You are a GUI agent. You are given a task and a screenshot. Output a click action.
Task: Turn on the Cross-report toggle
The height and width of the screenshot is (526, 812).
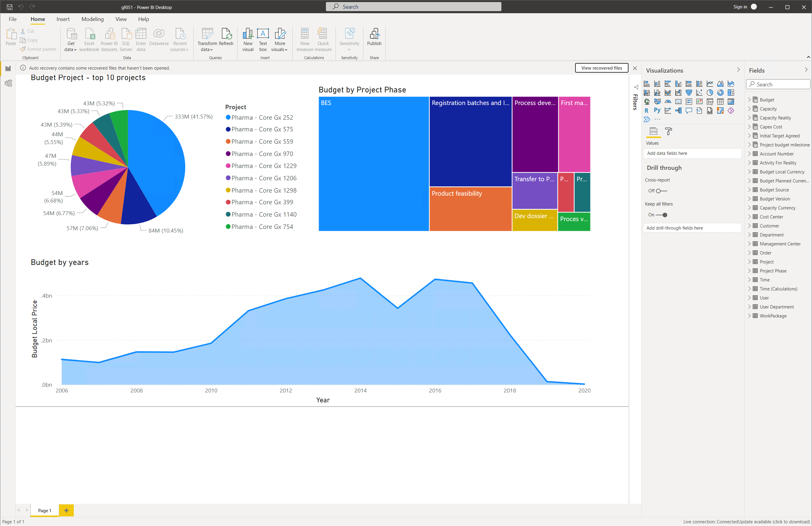661,191
